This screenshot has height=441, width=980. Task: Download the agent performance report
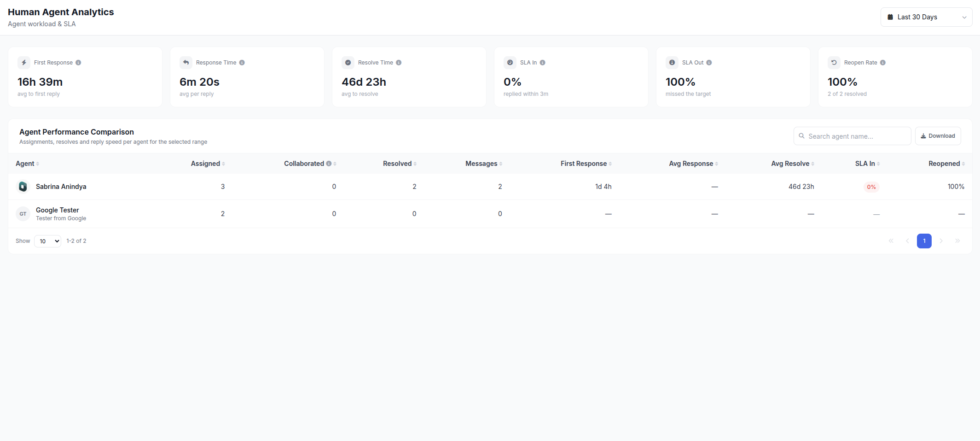tap(938, 136)
